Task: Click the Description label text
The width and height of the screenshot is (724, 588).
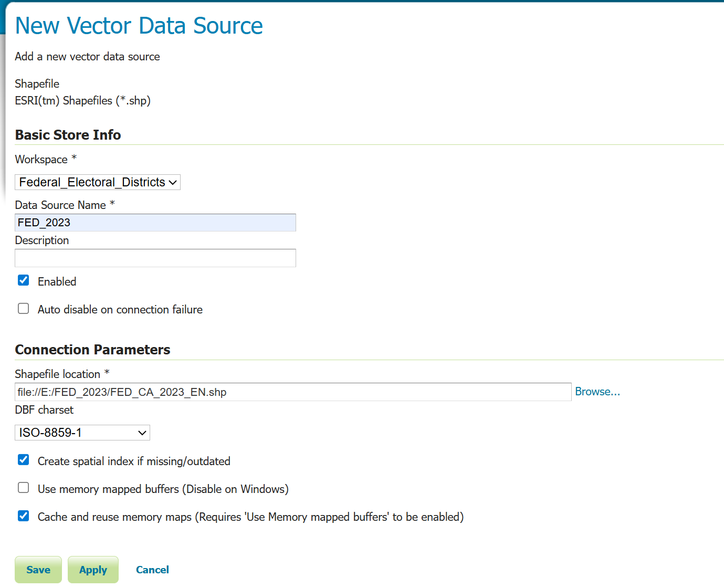Action: (42, 240)
